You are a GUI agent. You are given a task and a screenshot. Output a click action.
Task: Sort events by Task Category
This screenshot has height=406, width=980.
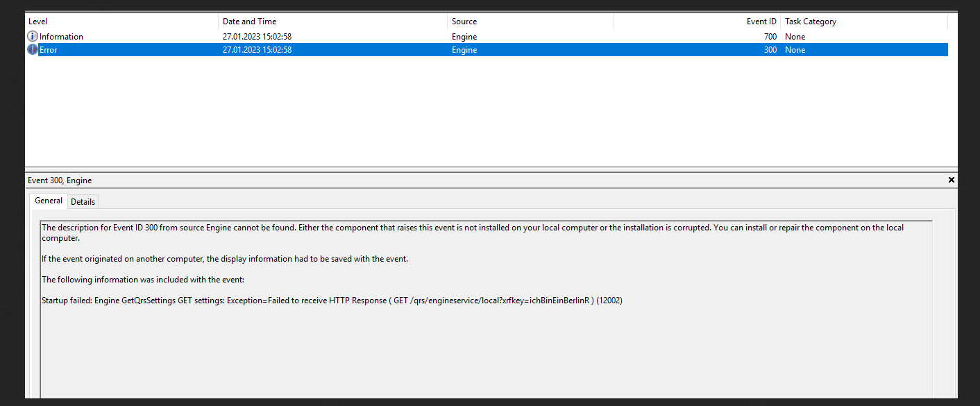click(x=810, y=21)
